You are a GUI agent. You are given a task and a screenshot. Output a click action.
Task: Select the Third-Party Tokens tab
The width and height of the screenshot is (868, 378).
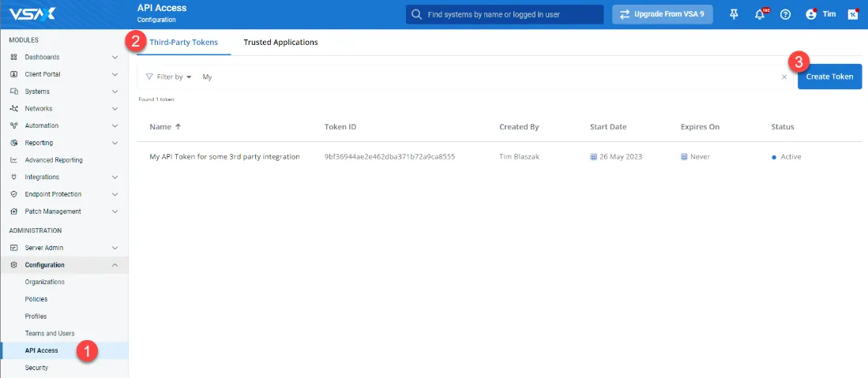tap(183, 43)
